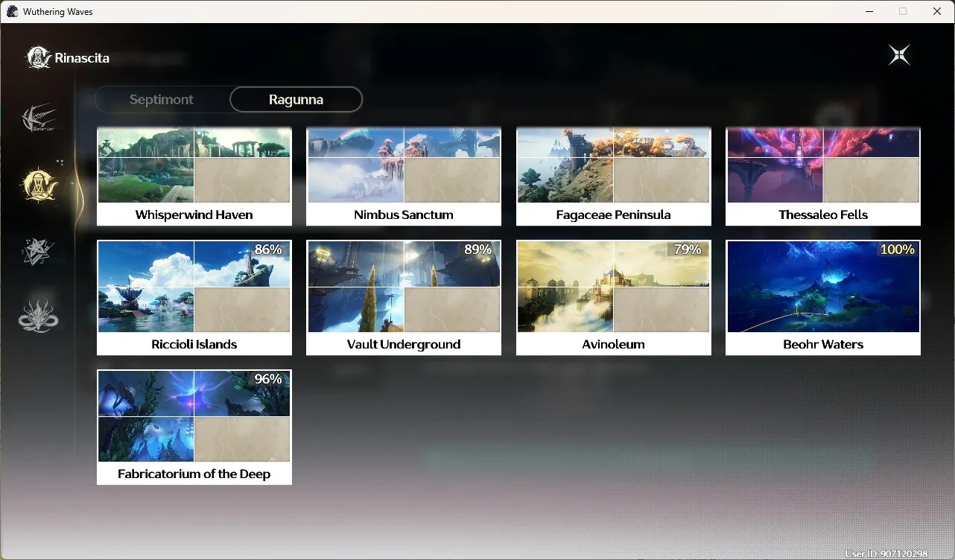
Task: Select the horned dragon emblem in the sidebar
Action: [38, 316]
